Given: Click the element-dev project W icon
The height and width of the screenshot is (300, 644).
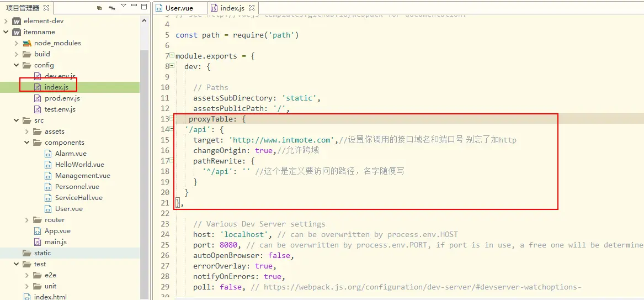Looking at the screenshot, I should coord(17,21).
